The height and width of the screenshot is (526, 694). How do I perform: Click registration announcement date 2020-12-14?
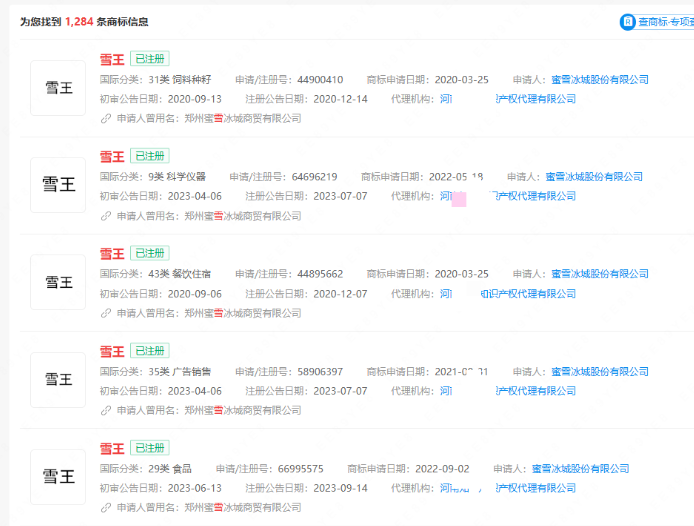tap(340, 99)
